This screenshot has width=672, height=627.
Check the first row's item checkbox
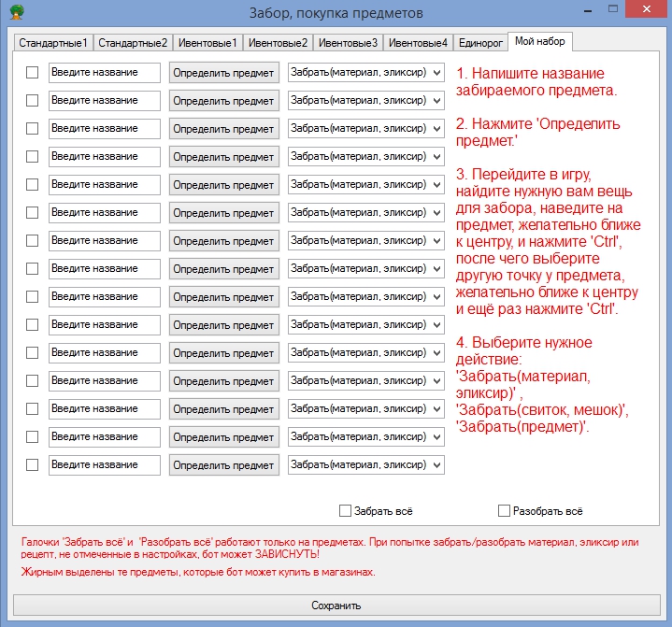coord(32,73)
